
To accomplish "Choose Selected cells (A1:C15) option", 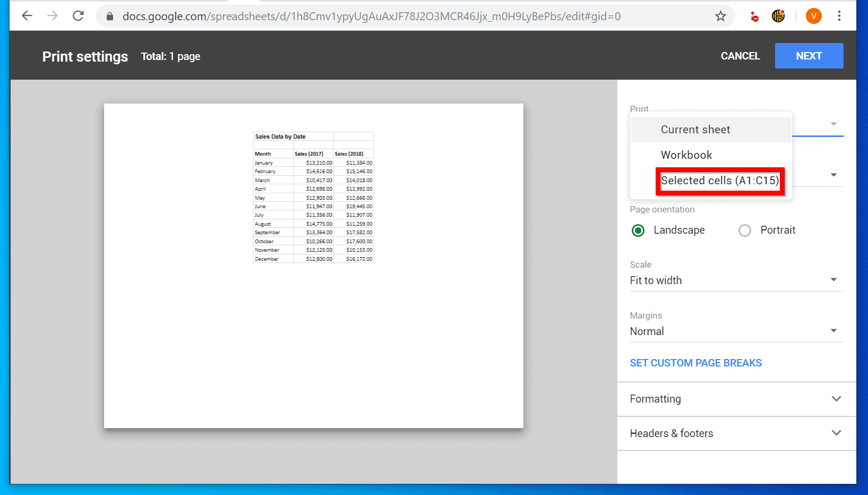I will pos(719,181).
